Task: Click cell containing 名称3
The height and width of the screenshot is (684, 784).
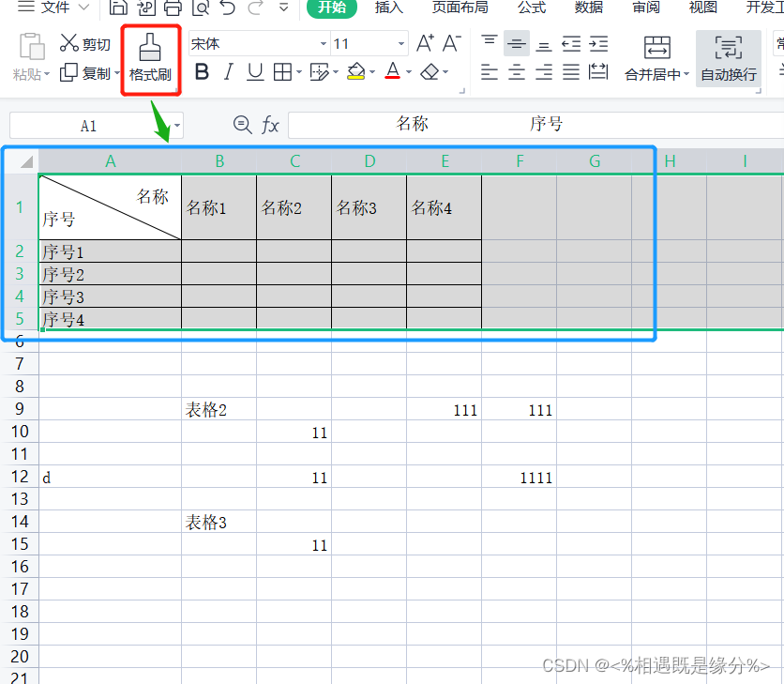Action: 369,207
